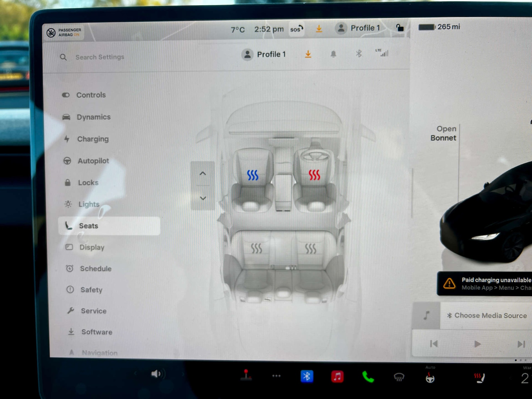Expand the three-dots app drawer

point(276,376)
